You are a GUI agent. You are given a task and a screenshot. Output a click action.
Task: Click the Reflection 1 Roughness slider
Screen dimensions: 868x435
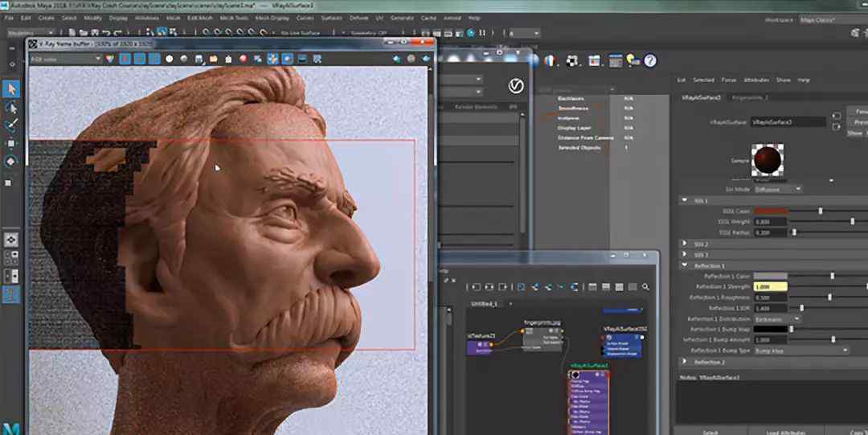[829, 297]
